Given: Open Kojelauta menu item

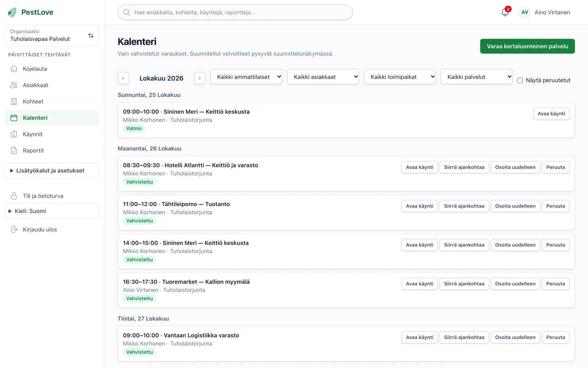Looking at the screenshot, I should coord(52,69).
